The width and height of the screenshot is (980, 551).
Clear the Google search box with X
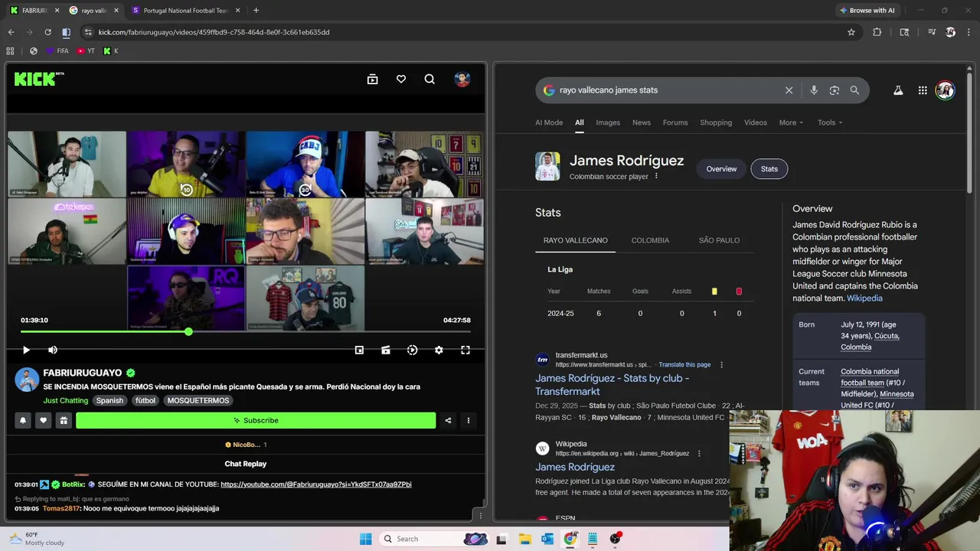tap(789, 90)
